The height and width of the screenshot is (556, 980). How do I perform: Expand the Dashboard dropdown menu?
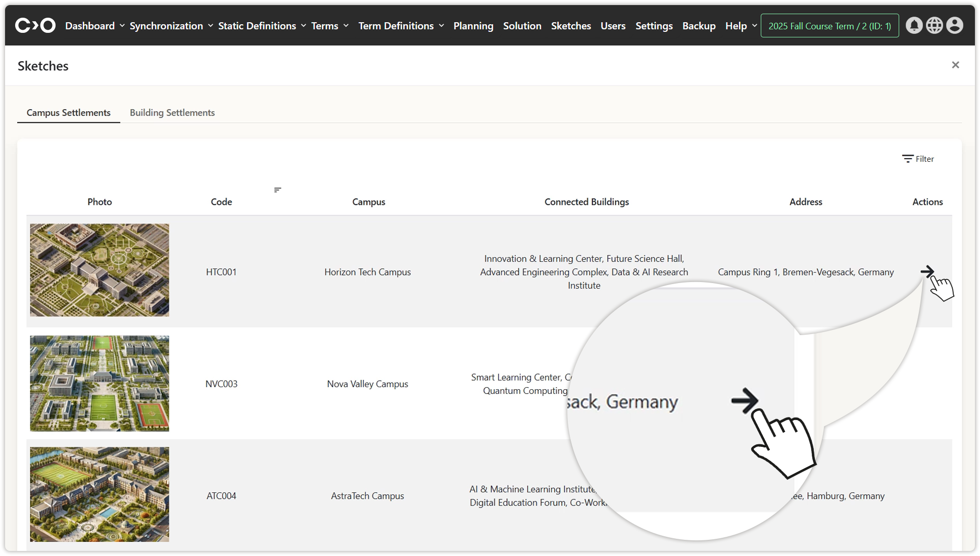pyautogui.click(x=94, y=26)
